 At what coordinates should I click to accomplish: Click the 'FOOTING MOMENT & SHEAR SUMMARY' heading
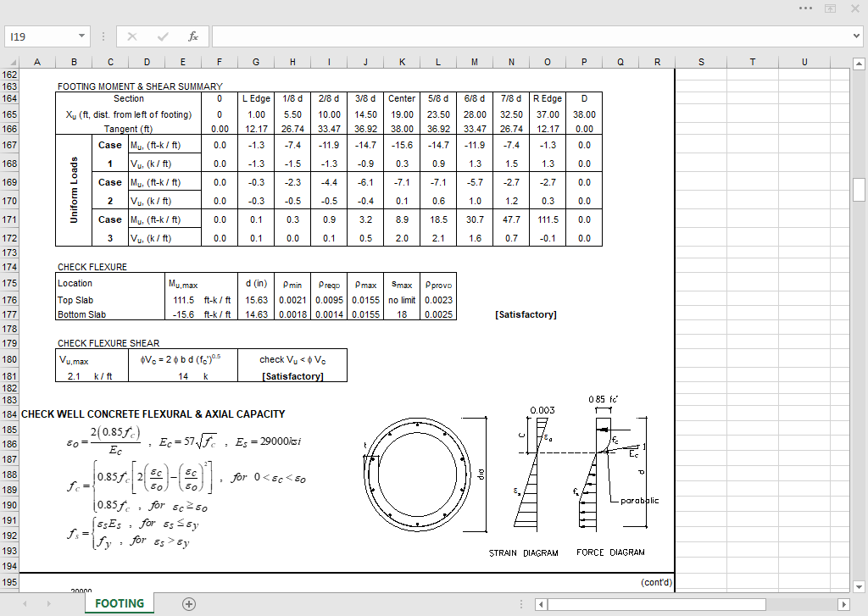(x=140, y=86)
